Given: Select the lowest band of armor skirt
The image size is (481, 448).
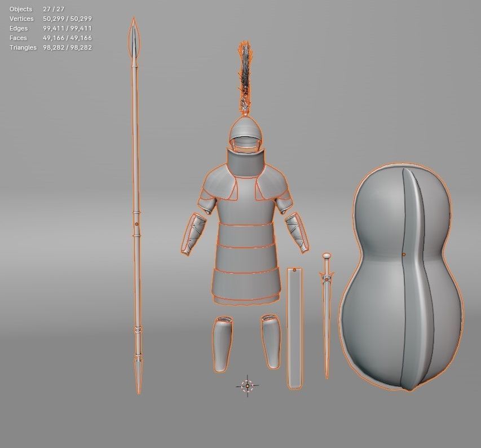Looking at the screenshot, I should 245,284.
